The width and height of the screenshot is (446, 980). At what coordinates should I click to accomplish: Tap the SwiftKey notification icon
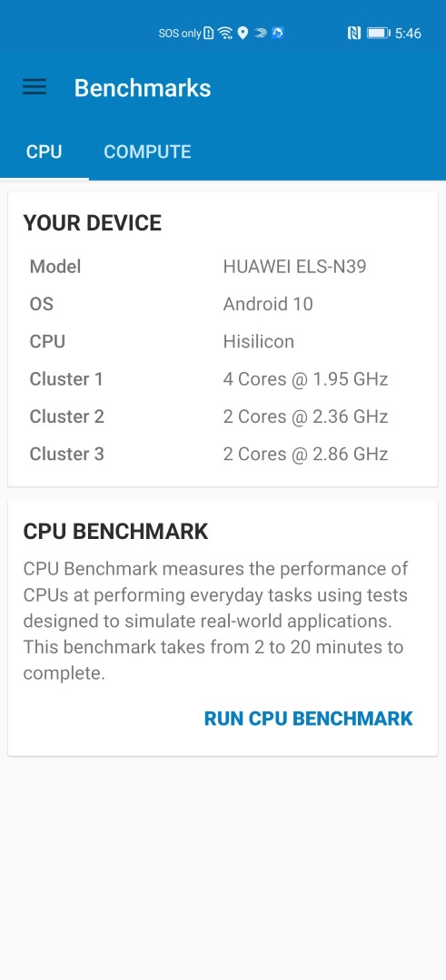tap(260, 34)
